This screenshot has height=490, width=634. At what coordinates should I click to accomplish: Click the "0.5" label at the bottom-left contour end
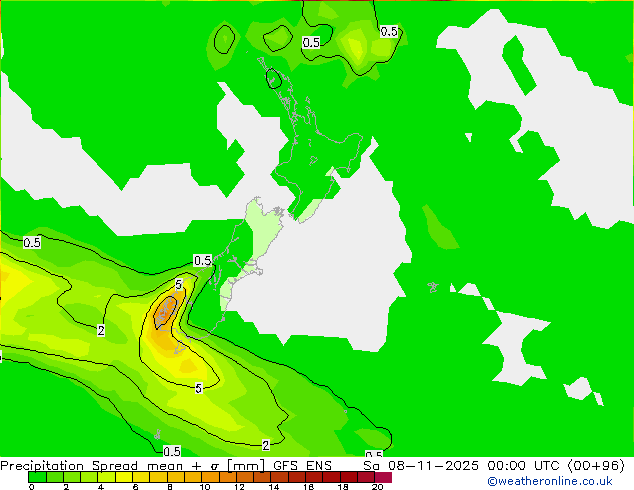pyautogui.click(x=172, y=451)
